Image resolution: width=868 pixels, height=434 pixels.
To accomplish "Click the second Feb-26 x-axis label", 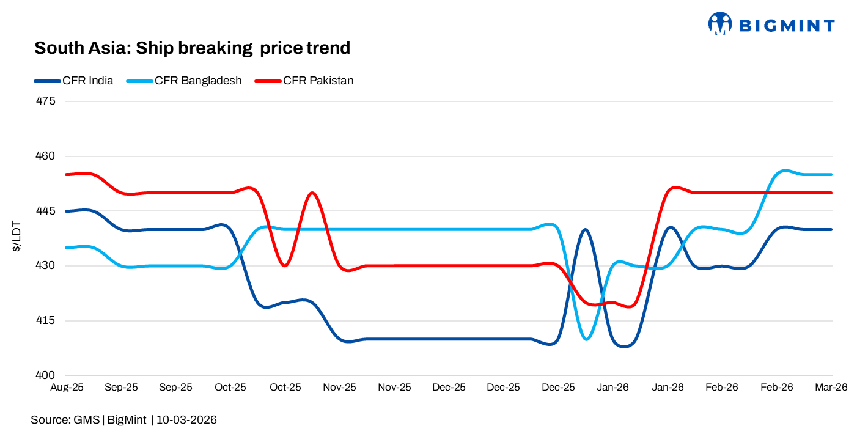I will 777,388.
